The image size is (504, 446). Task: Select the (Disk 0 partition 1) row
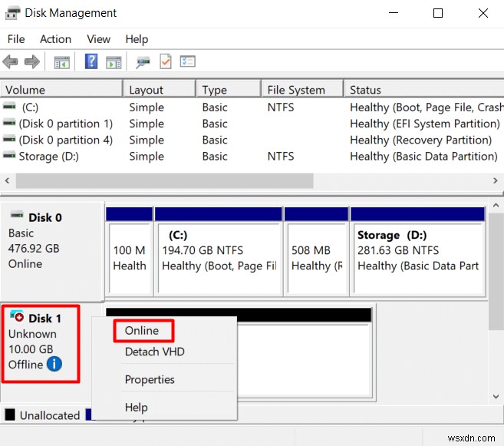point(252,124)
